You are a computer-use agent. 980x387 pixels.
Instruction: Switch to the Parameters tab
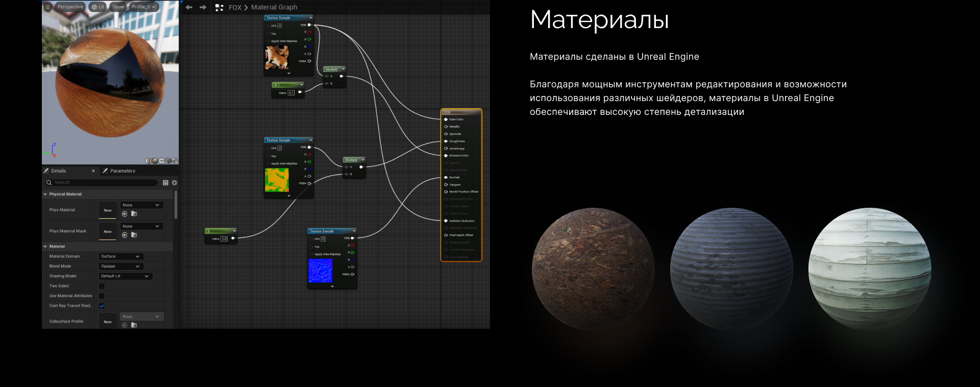(122, 171)
